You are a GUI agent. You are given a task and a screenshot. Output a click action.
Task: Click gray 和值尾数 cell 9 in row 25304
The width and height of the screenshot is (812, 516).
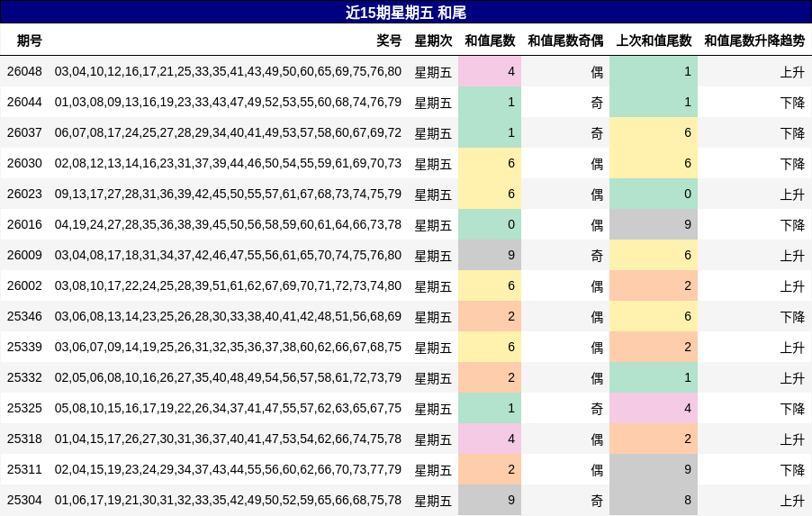[x=490, y=500]
